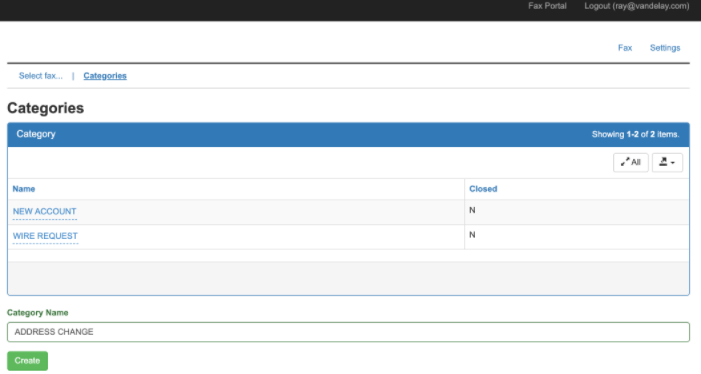701x374 pixels.
Task: Select Closed value N for WIRE REQUEST
Action: (472, 235)
